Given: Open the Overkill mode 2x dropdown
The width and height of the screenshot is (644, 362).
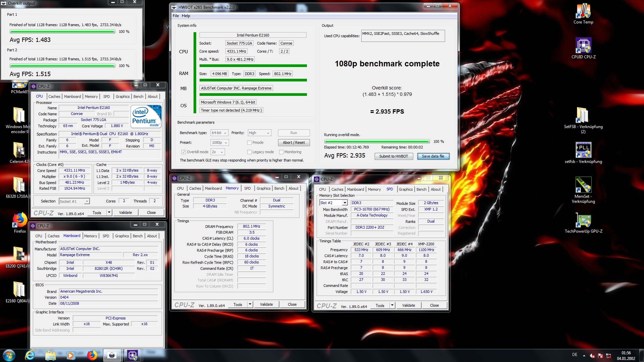Looking at the screenshot, I should click(x=218, y=152).
